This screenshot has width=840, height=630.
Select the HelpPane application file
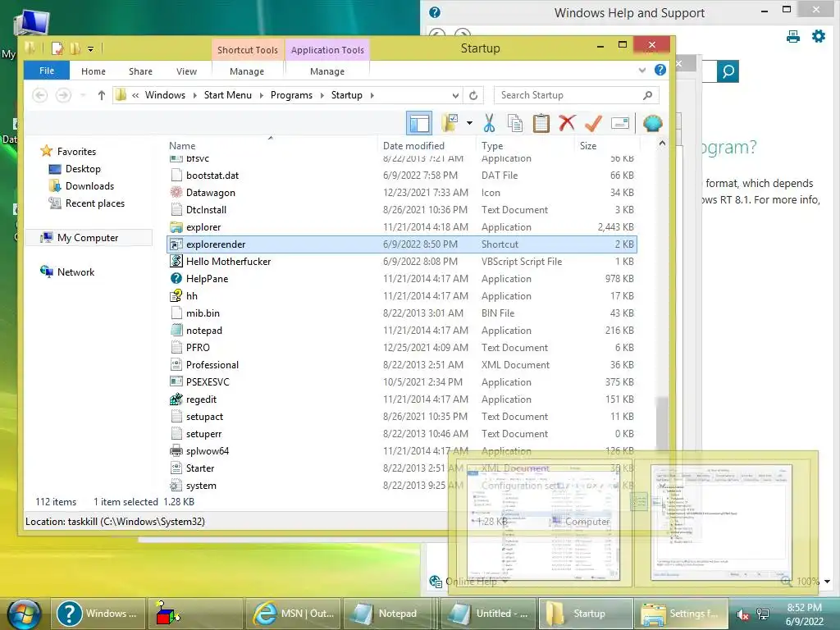click(x=402, y=279)
